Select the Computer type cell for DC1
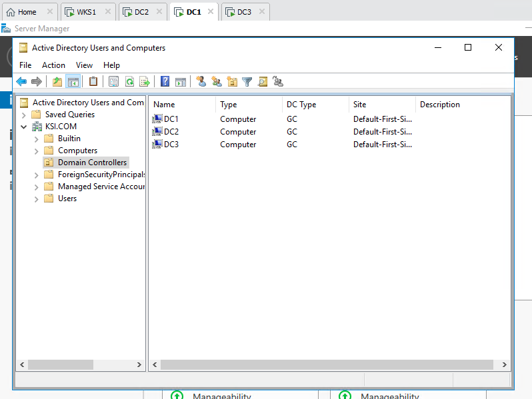 [238, 119]
